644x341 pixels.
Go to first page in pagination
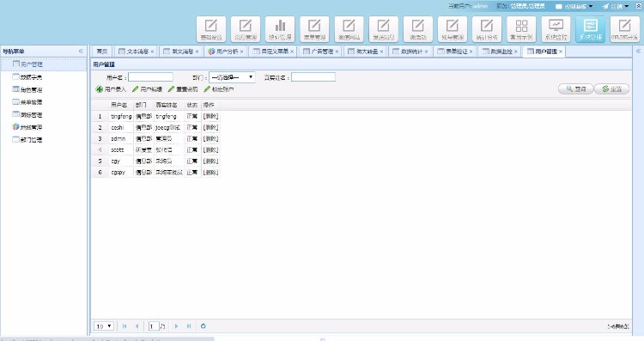125,326
